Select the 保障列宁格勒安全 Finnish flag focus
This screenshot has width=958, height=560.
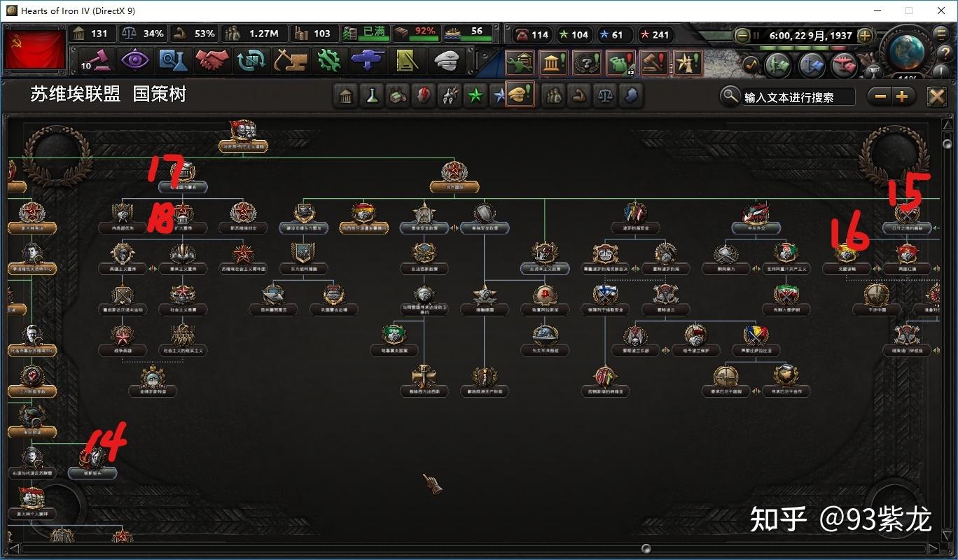pyautogui.click(x=605, y=299)
